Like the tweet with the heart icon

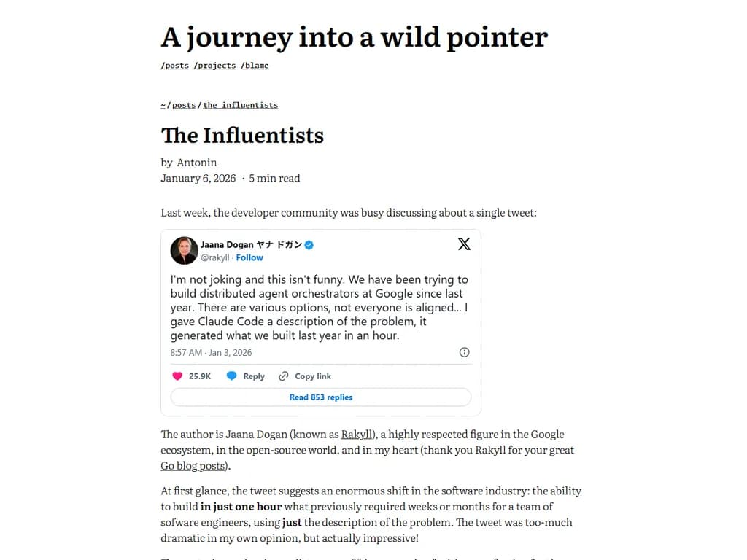[177, 376]
